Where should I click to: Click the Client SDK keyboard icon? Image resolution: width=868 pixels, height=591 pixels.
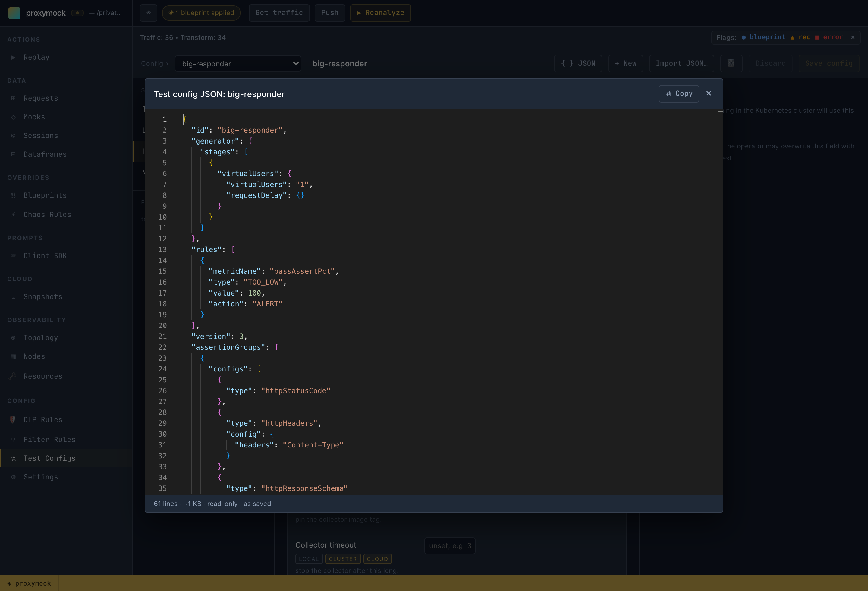click(13, 255)
